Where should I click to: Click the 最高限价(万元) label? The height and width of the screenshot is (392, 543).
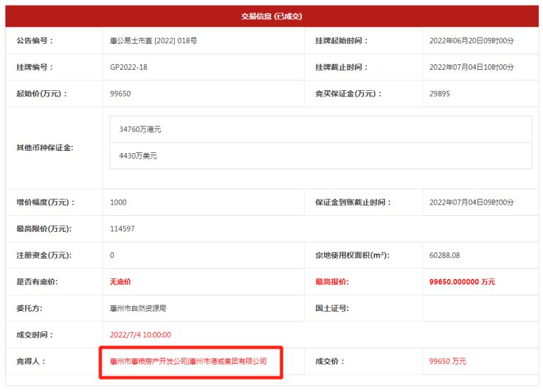pyautogui.click(x=44, y=229)
